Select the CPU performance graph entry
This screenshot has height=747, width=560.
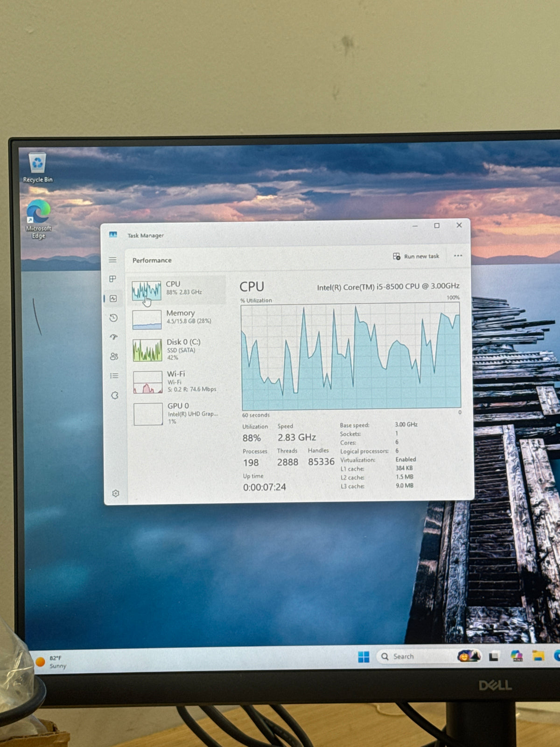point(176,290)
